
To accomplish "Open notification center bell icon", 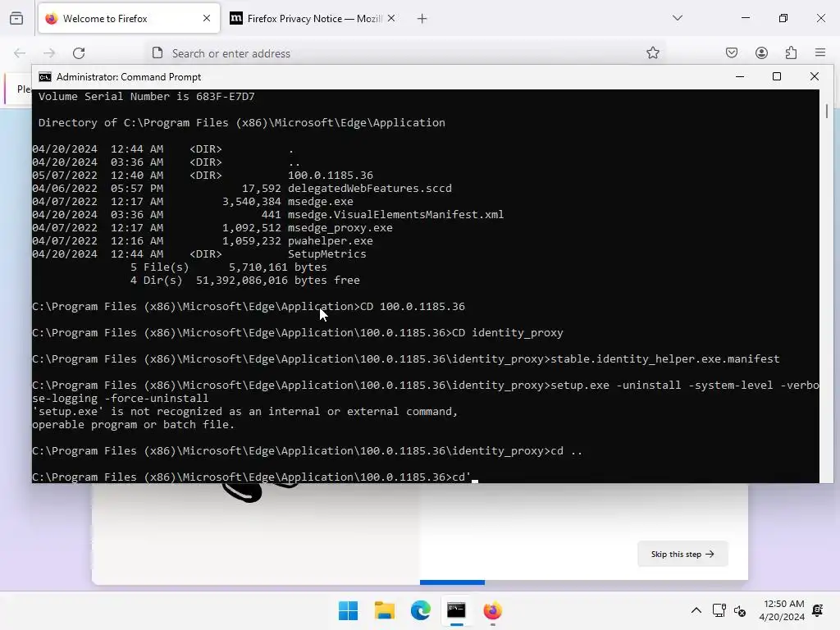I will (818, 610).
